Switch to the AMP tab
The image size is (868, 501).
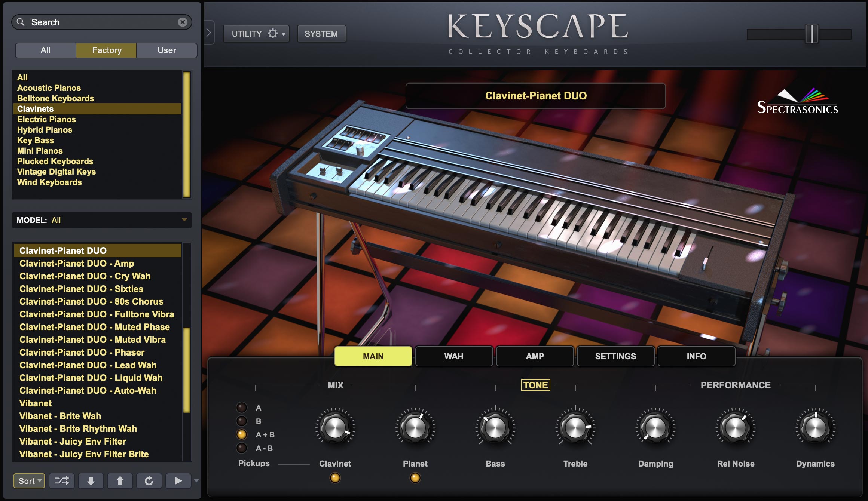[535, 356]
